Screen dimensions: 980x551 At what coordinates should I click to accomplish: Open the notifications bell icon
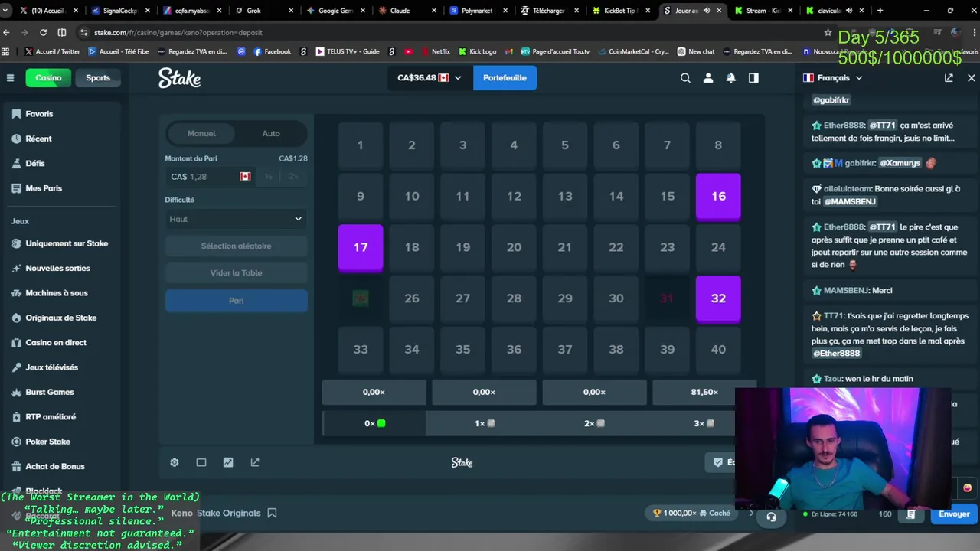point(731,77)
